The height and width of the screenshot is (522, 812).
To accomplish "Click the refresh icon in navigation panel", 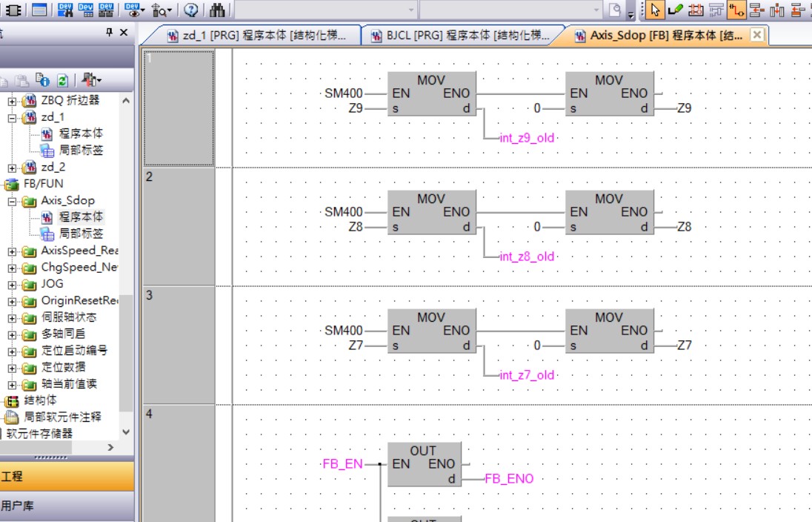I will coord(63,80).
